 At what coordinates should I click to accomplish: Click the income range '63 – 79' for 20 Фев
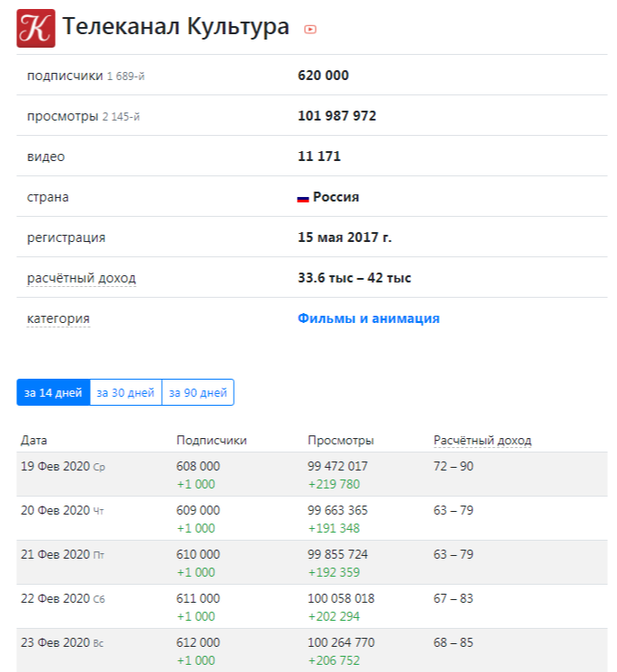(453, 510)
